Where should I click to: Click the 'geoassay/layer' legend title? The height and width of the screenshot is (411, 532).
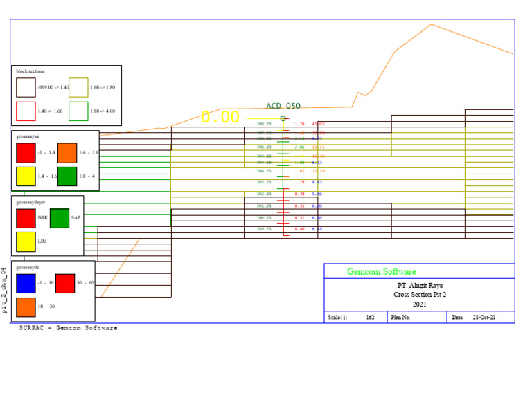[30, 202]
